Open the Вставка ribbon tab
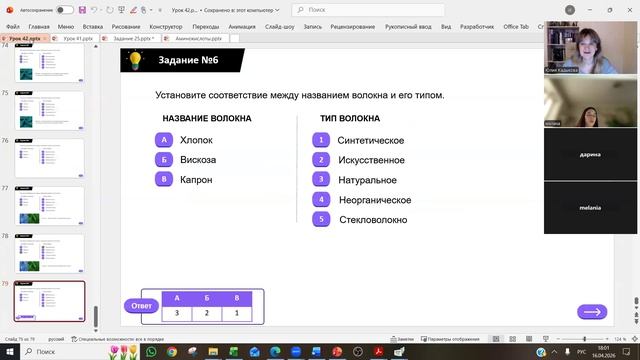640x360 pixels. click(x=93, y=27)
